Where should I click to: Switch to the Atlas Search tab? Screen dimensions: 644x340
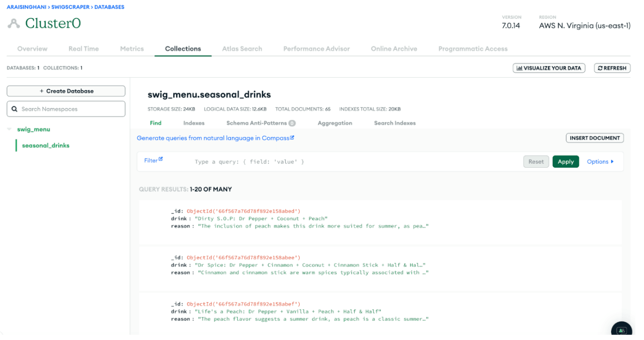click(242, 49)
